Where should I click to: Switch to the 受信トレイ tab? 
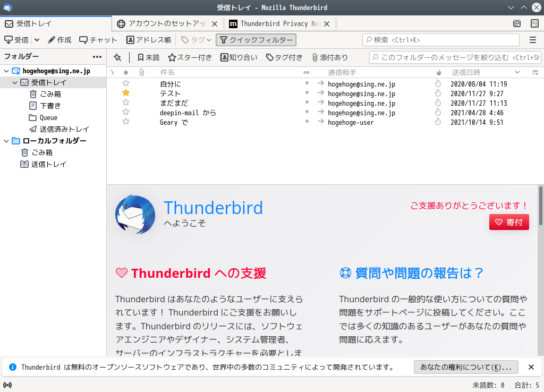pyautogui.click(x=56, y=23)
